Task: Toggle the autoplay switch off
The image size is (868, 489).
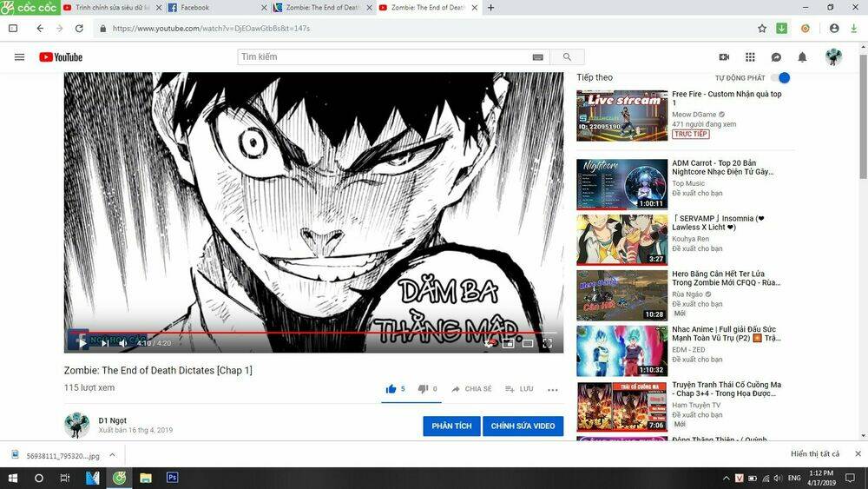Action: click(779, 78)
